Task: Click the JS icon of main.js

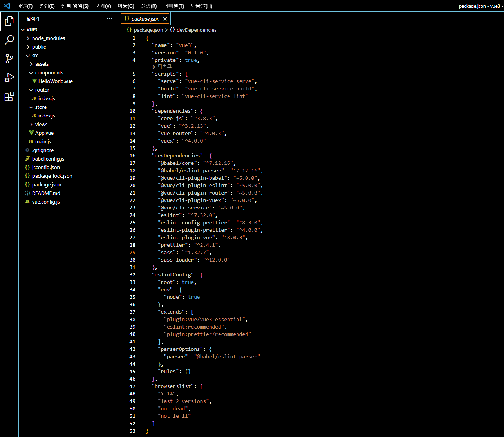Action: pyautogui.click(x=31, y=141)
